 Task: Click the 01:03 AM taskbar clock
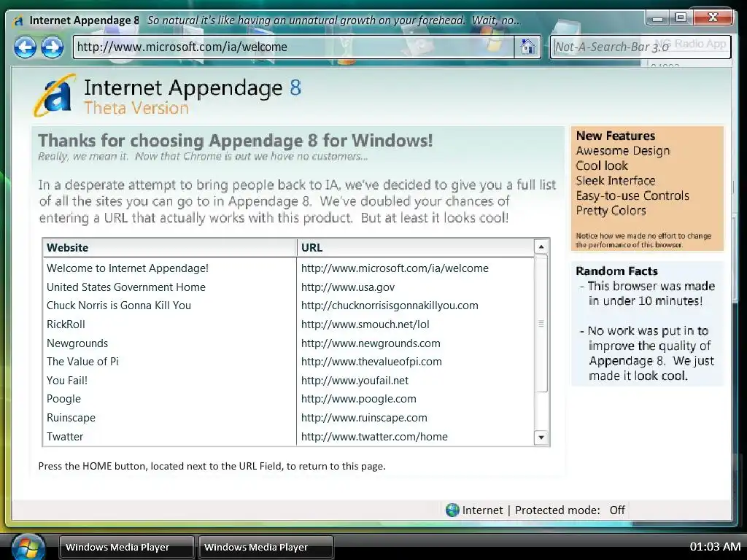click(715, 547)
